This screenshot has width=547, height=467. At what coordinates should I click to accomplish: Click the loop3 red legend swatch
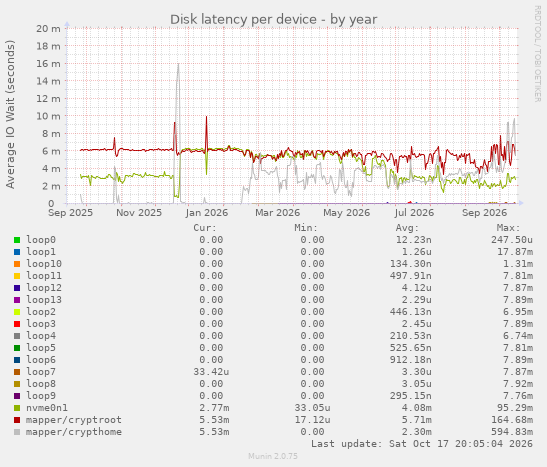coord(17,324)
